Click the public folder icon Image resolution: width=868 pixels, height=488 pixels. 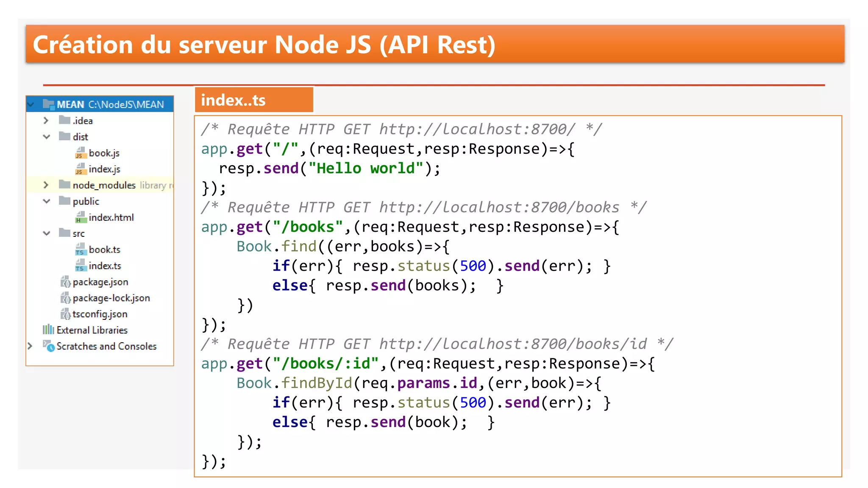pyautogui.click(x=64, y=200)
